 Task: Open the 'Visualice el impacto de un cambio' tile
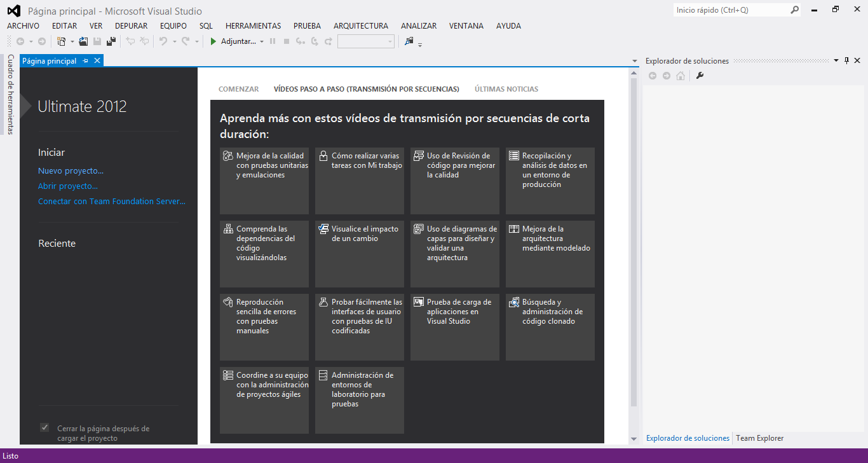360,254
